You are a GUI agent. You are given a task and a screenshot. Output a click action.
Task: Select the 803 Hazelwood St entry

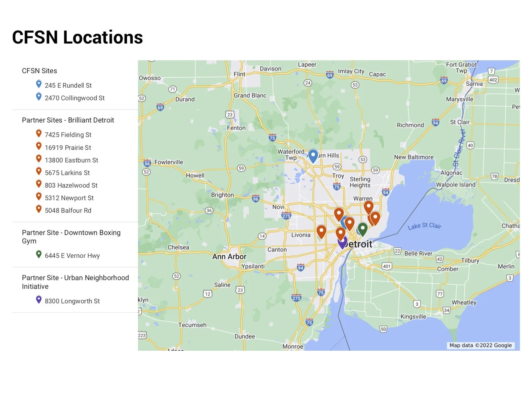(71, 185)
